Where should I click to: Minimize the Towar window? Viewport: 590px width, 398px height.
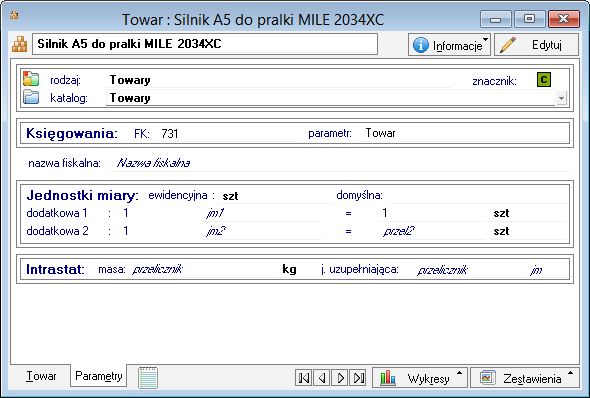(496, 19)
